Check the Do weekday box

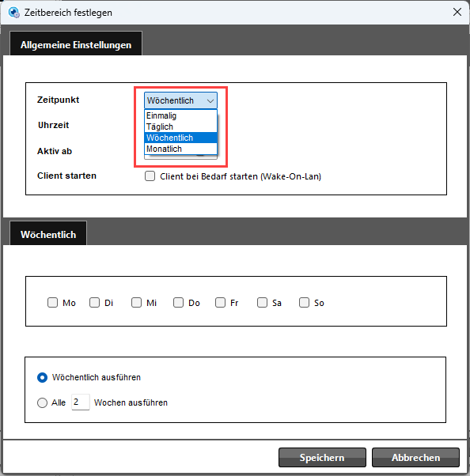(x=178, y=302)
